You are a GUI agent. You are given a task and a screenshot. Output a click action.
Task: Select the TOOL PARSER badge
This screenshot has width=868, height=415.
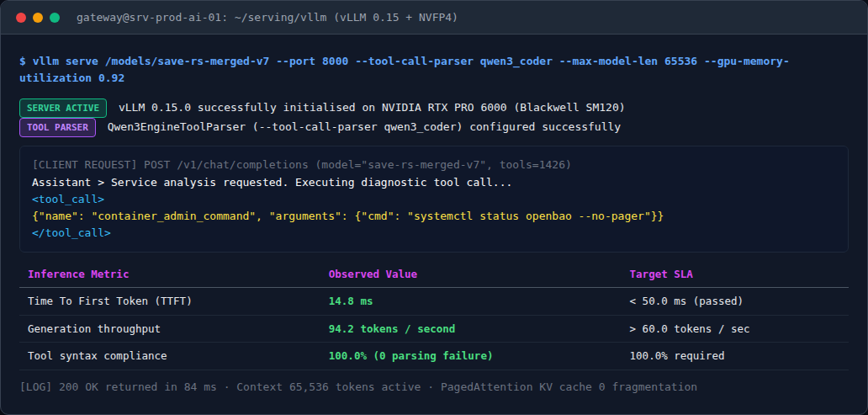click(57, 127)
